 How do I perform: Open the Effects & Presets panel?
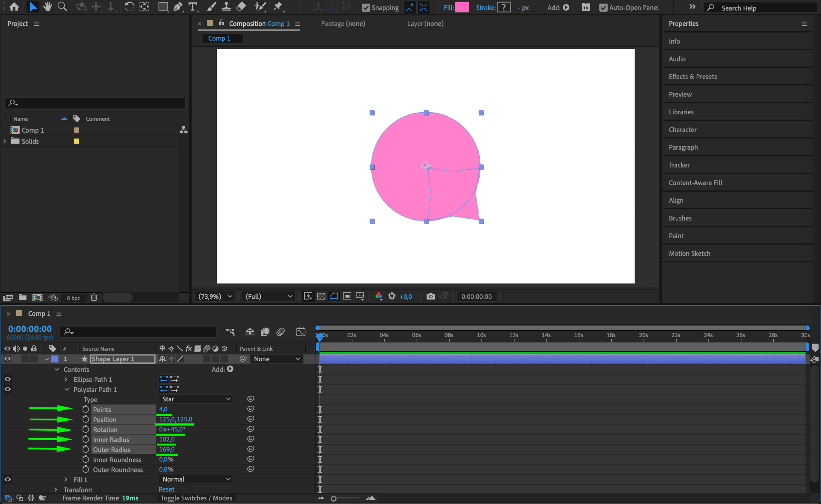click(692, 77)
